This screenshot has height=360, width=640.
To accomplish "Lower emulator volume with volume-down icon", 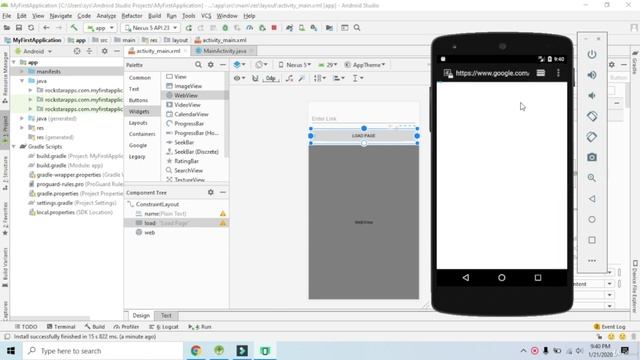I will [x=592, y=96].
